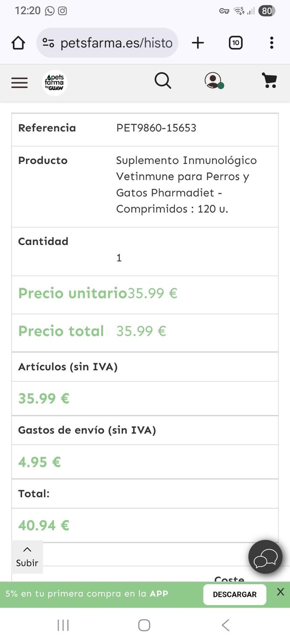
Task: Go to browser home page
Action: (x=18, y=43)
